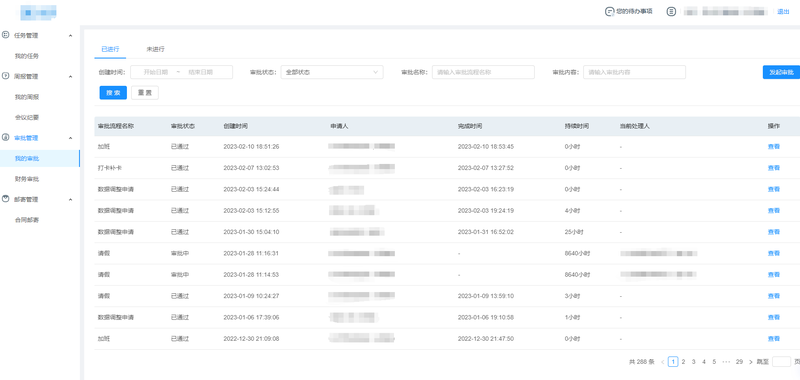Click the 审批流程名称 column header
The image size is (800, 380).
116,126
